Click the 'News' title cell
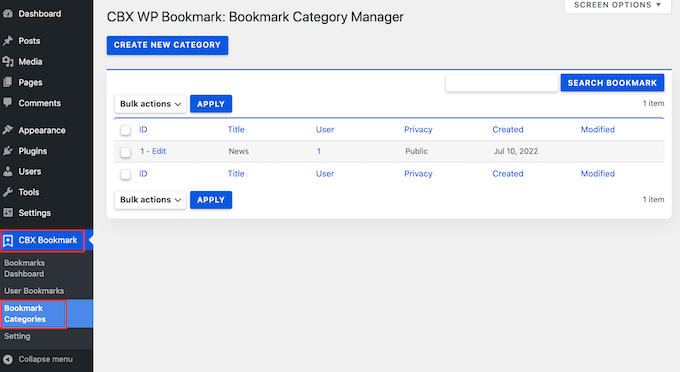This screenshot has height=372, width=680. tap(239, 151)
